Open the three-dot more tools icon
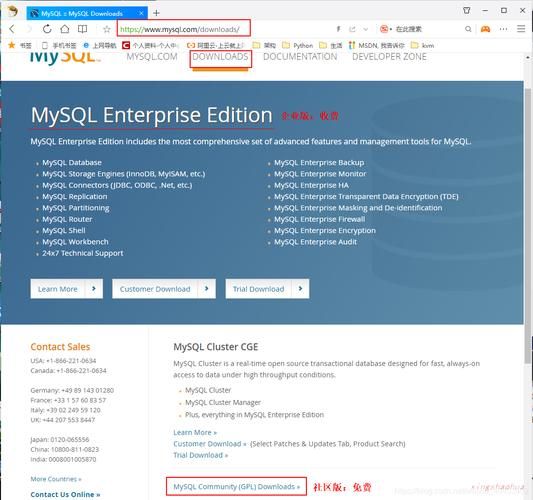The width and height of the screenshot is (533, 500). point(503,29)
